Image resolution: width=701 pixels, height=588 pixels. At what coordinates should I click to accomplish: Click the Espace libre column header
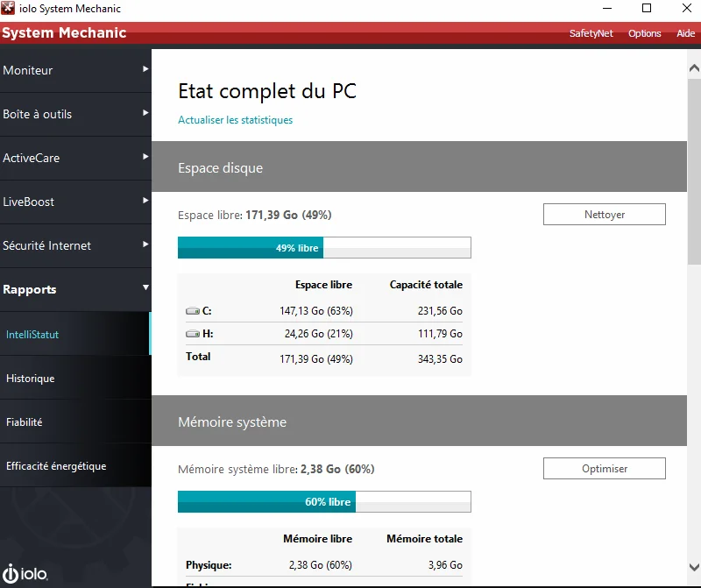(323, 285)
